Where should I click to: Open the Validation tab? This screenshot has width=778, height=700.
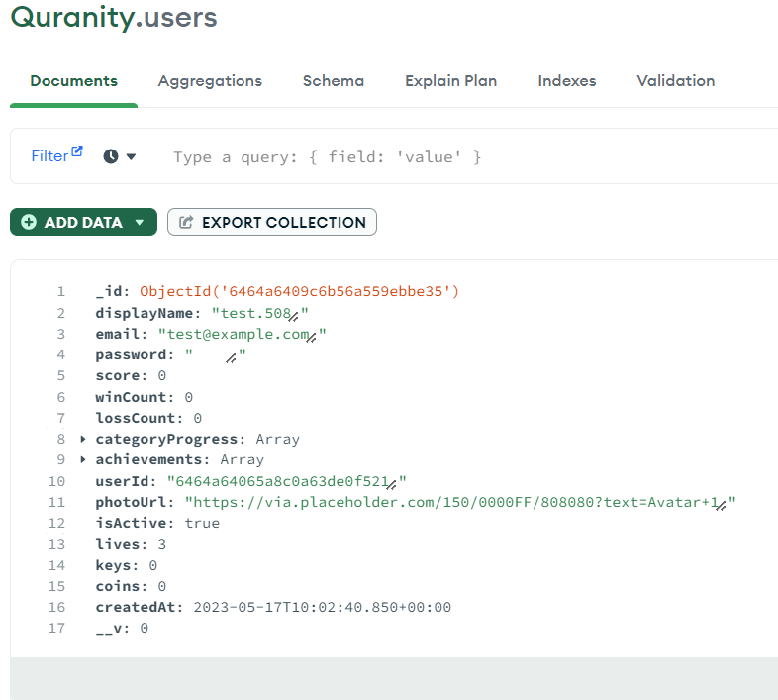tap(675, 81)
